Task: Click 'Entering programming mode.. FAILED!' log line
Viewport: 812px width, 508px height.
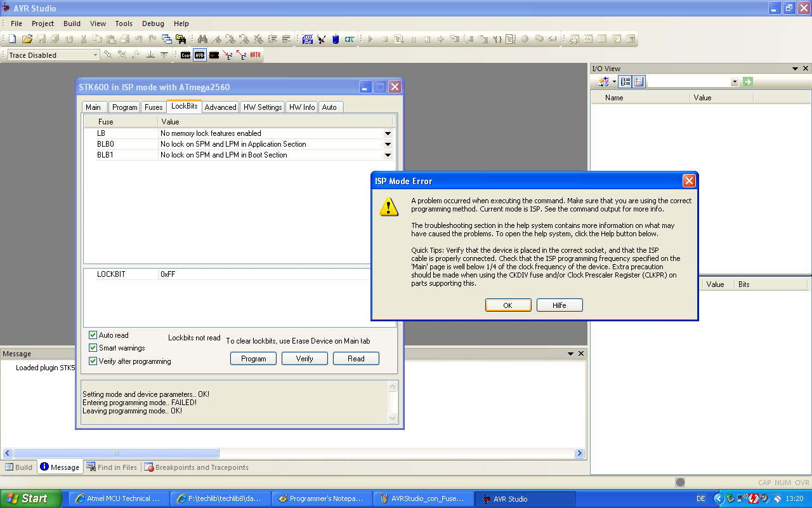Action: pos(140,403)
